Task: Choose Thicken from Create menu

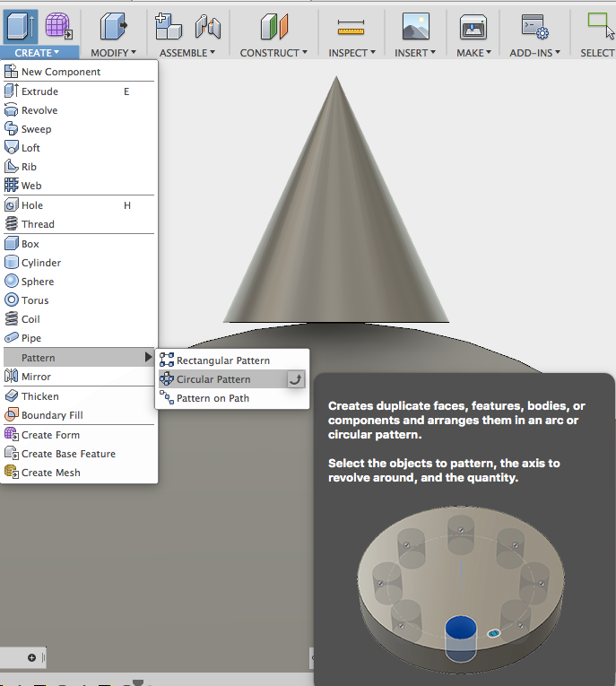Action: [x=79, y=396]
